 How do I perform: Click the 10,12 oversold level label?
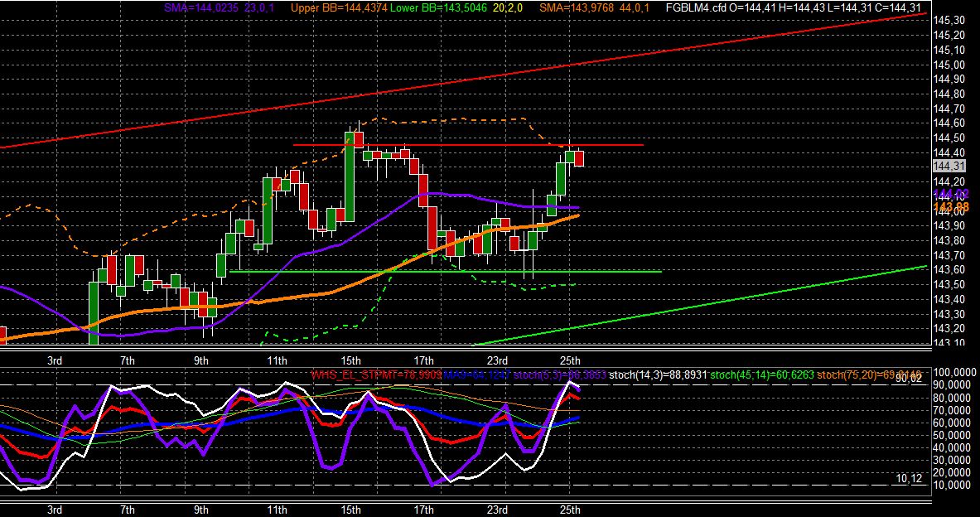pyautogui.click(x=909, y=478)
